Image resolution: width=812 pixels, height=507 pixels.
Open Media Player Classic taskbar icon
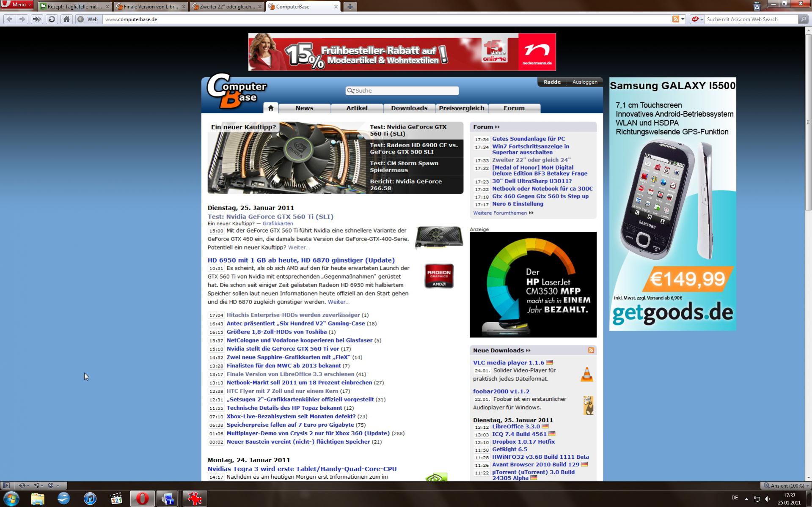pyautogui.click(x=116, y=499)
